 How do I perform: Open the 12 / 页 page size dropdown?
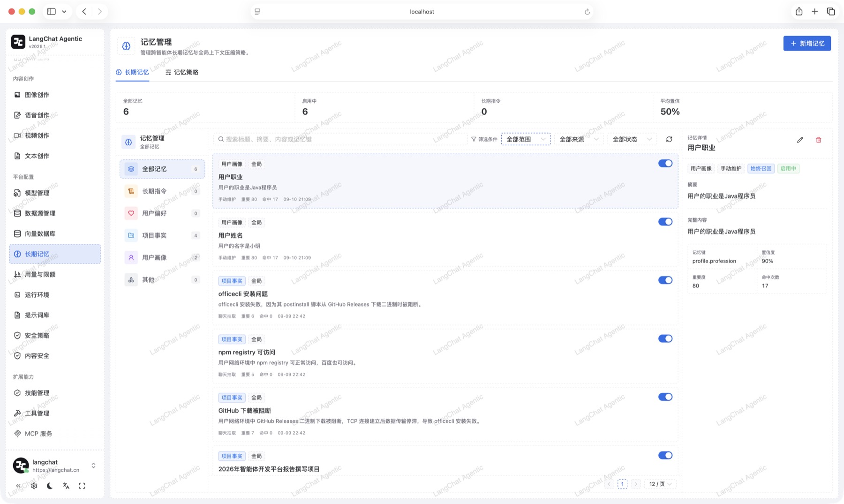click(660, 484)
